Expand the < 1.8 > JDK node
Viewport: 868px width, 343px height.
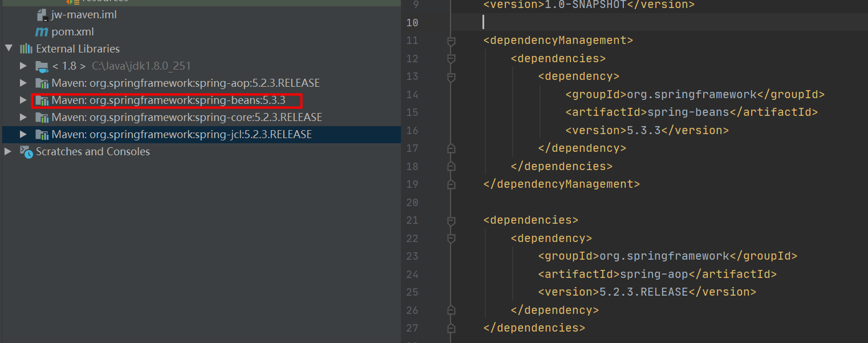[x=23, y=66]
